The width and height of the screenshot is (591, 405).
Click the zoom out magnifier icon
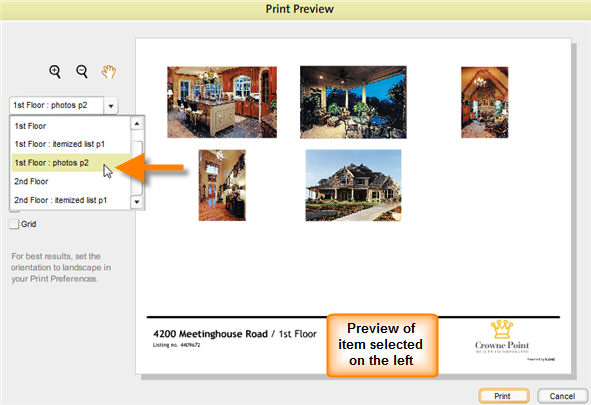click(82, 72)
